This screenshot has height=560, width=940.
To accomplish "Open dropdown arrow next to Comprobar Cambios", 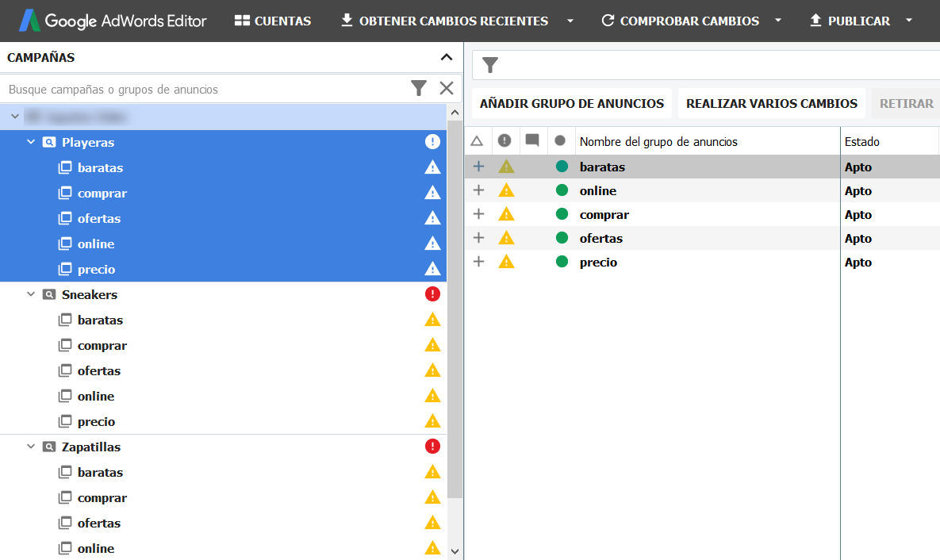I will [x=778, y=21].
